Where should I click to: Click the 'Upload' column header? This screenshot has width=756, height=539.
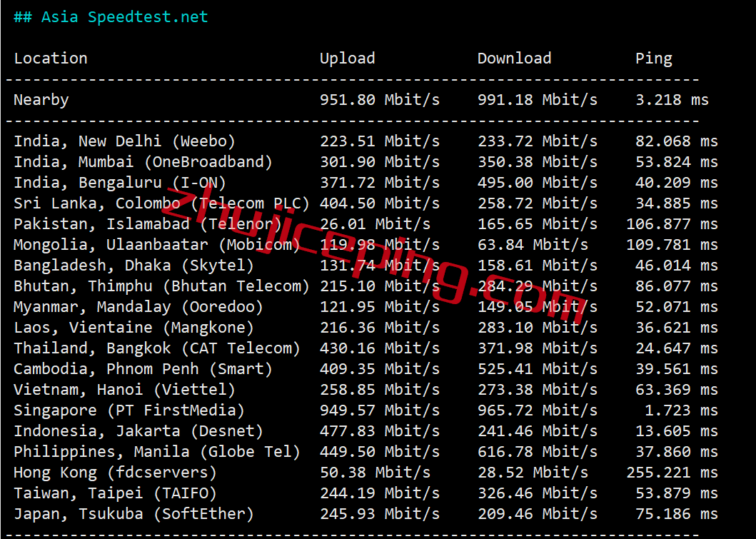pyautogui.click(x=347, y=59)
